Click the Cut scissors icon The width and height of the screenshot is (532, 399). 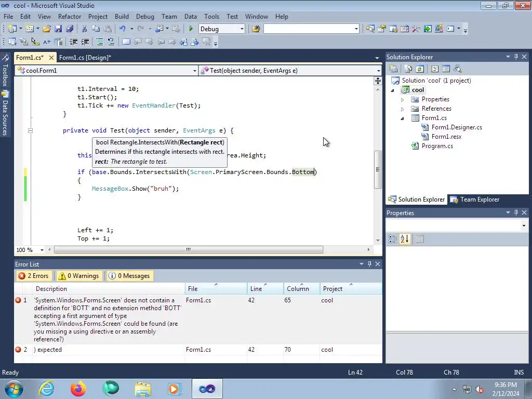click(x=85, y=29)
